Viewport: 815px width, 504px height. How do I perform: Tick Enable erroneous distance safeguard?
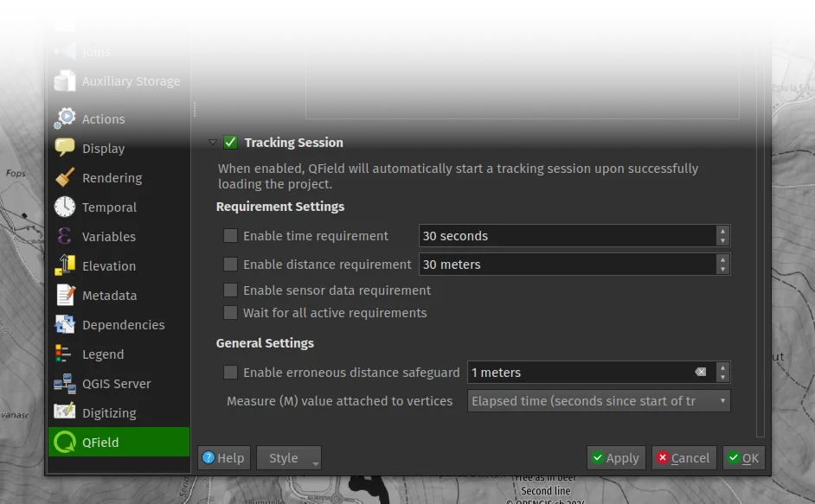[x=230, y=373]
